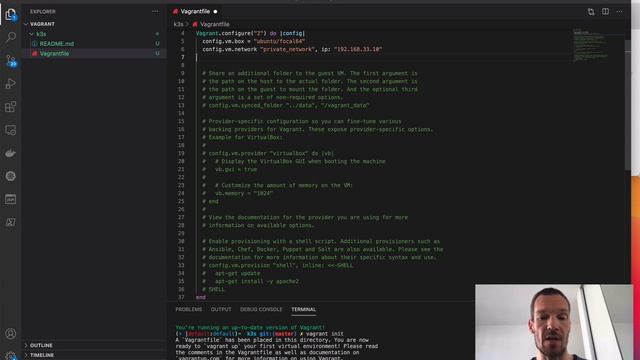The height and width of the screenshot is (360, 640).
Task: Open README.md in the explorer
Action: [57, 44]
